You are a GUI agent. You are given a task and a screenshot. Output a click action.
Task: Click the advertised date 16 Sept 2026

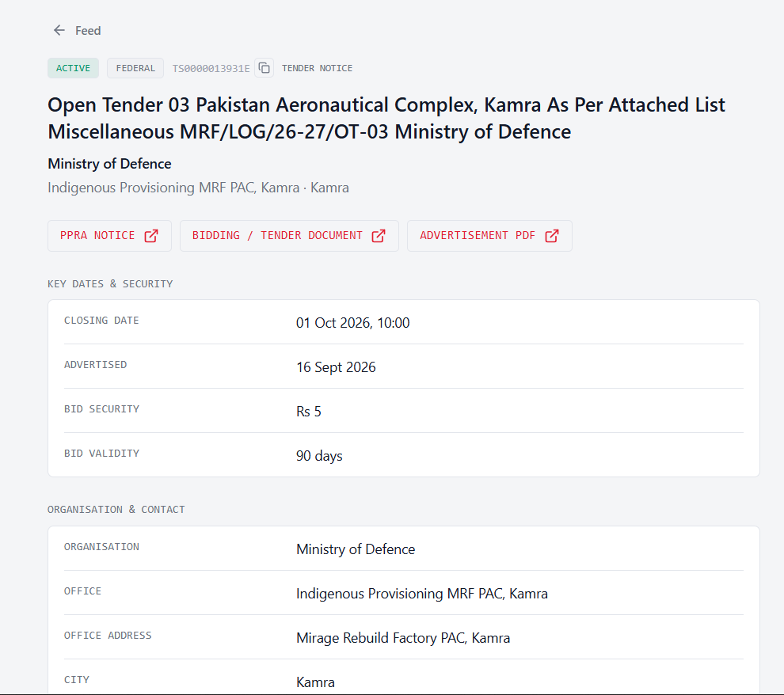336,367
